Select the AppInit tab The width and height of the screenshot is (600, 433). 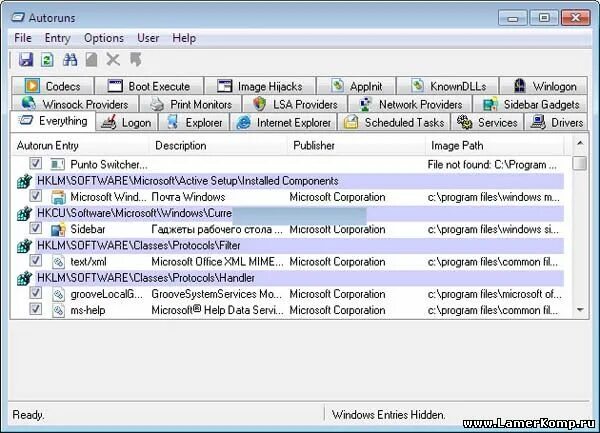click(x=357, y=86)
